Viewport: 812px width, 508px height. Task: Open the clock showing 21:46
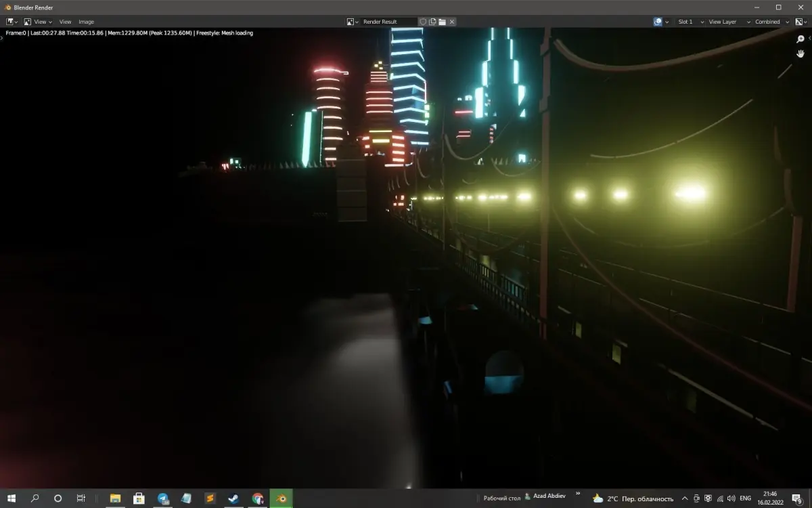770,499
